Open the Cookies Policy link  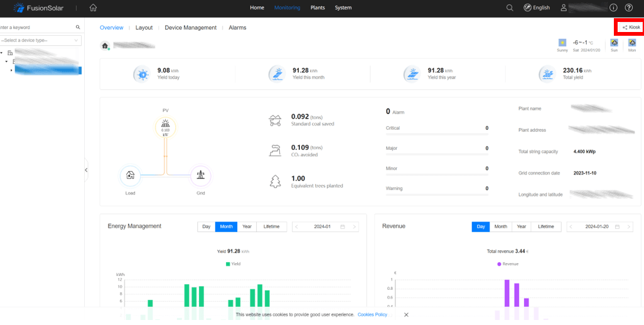tap(372, 314)
